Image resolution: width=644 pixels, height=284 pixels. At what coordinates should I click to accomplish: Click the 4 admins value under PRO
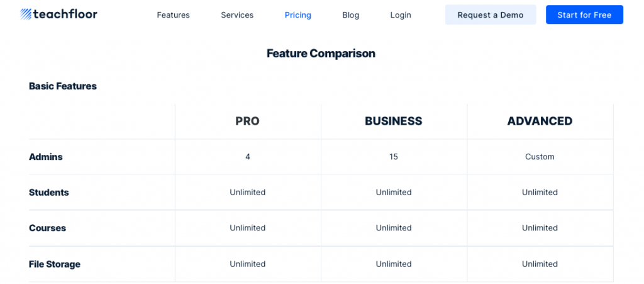click(248, 157)
